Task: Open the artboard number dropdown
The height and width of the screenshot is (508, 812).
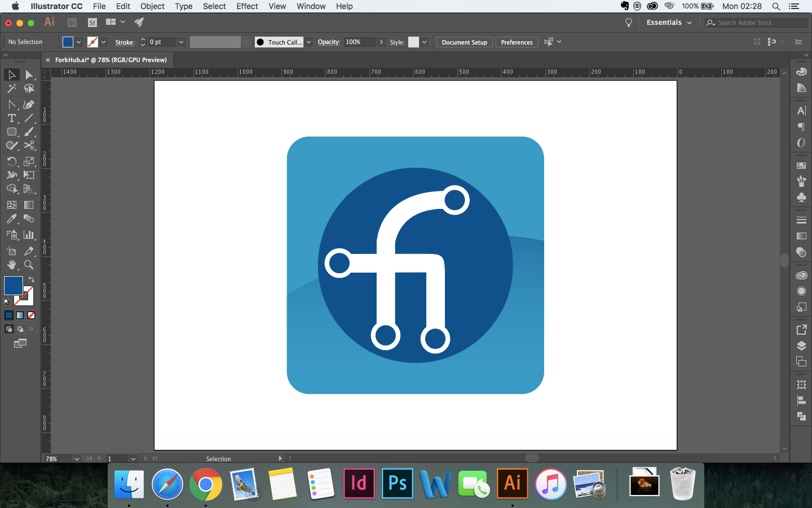Action: 133,459
